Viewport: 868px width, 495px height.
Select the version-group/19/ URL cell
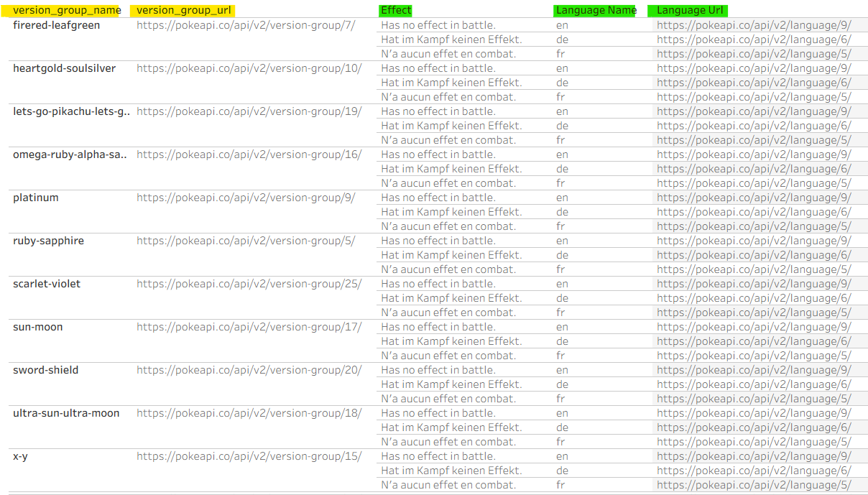249,111
